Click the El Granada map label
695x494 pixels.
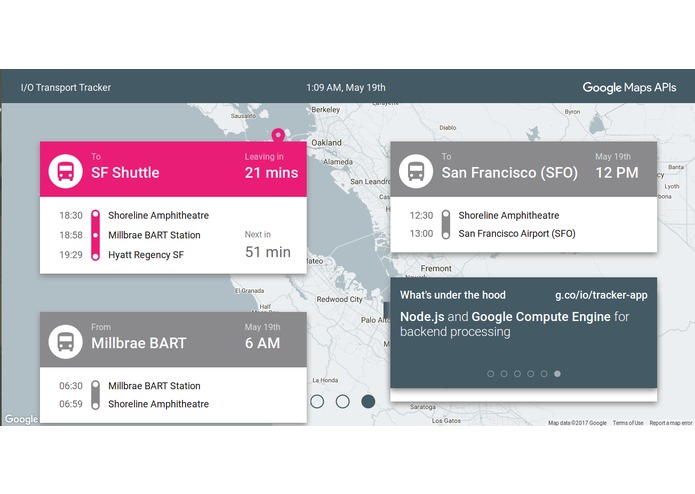click(x=250, y=291)
